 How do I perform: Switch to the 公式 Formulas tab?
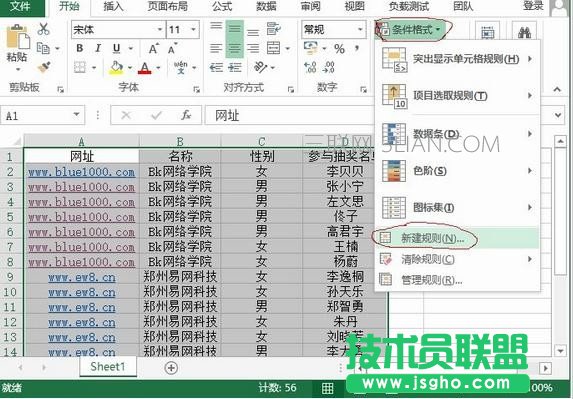point(222,7)
